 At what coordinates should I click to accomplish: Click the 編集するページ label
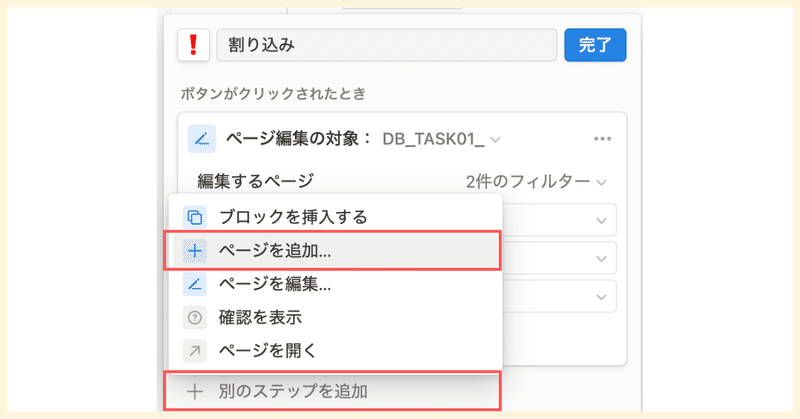(256, 181)
